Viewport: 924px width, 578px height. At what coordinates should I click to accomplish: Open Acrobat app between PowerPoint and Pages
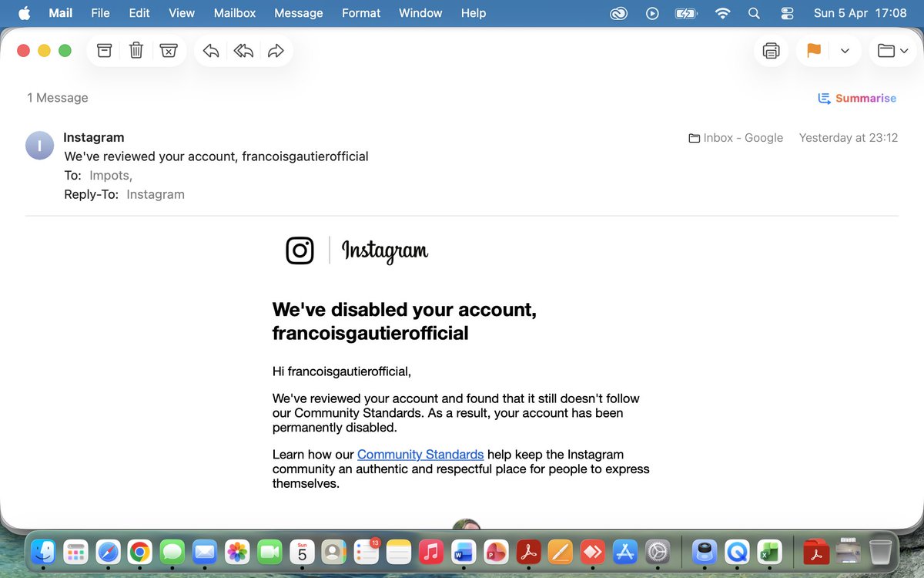(x=528, y=552)
